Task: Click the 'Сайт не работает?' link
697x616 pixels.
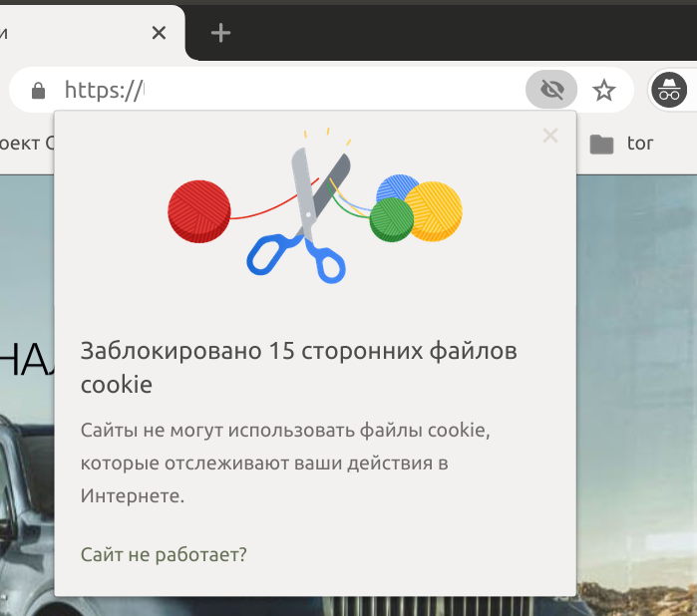Action: (164, 554)
